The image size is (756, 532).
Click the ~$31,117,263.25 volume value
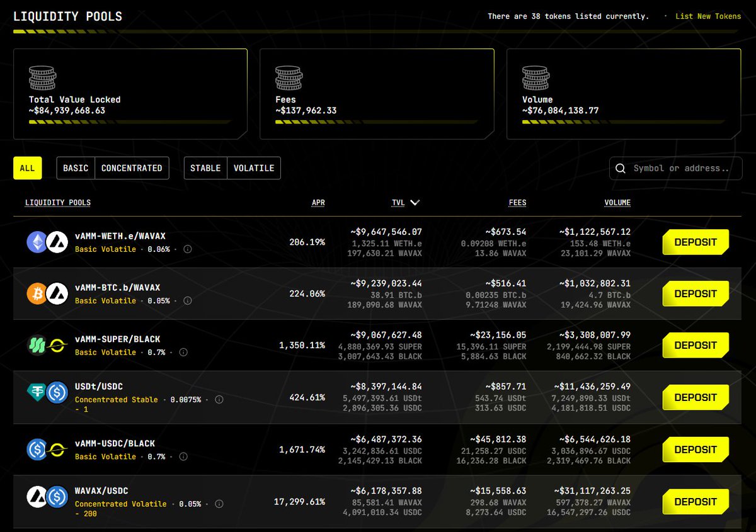tap(592, 491)
